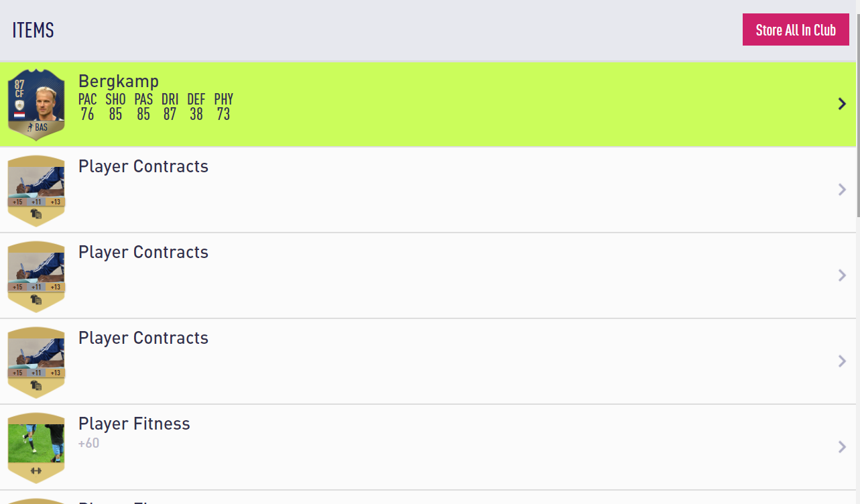Click Bergkamp's 87 CF rating badge

19,88
